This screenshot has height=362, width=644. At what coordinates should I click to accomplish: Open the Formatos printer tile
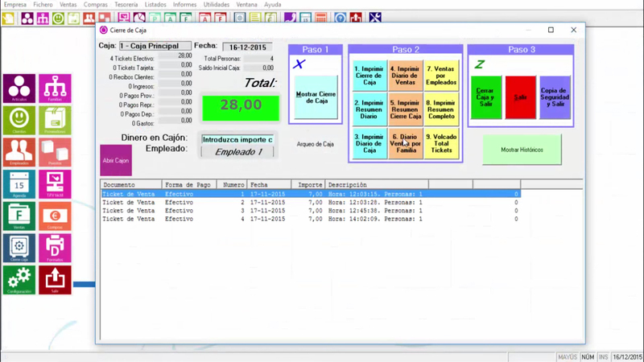click(55, 248)
